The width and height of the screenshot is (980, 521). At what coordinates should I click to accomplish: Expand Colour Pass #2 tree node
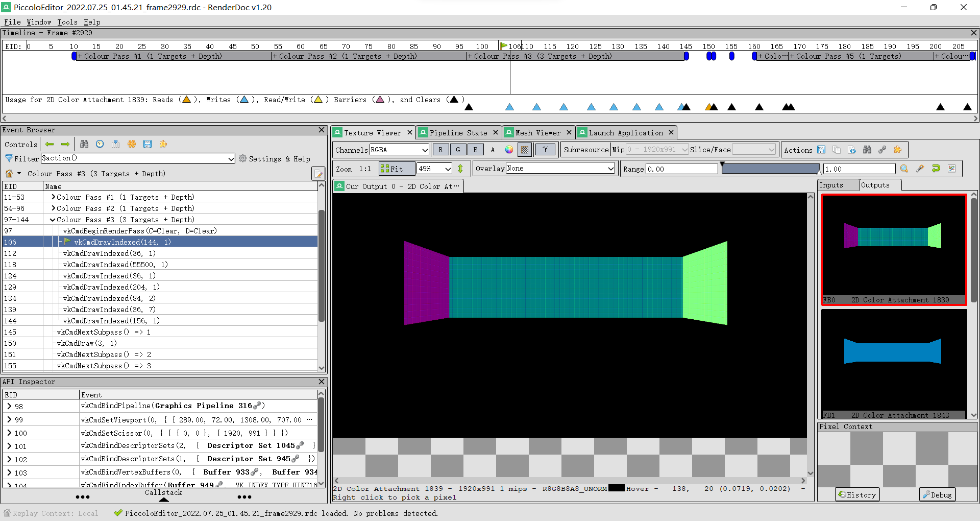53,208
